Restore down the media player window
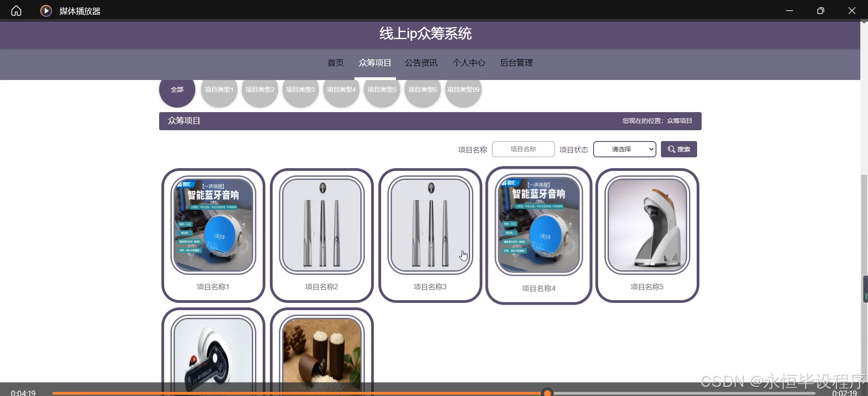The width and height of the screenshot is (868, 396). click(x=821, y=10)
